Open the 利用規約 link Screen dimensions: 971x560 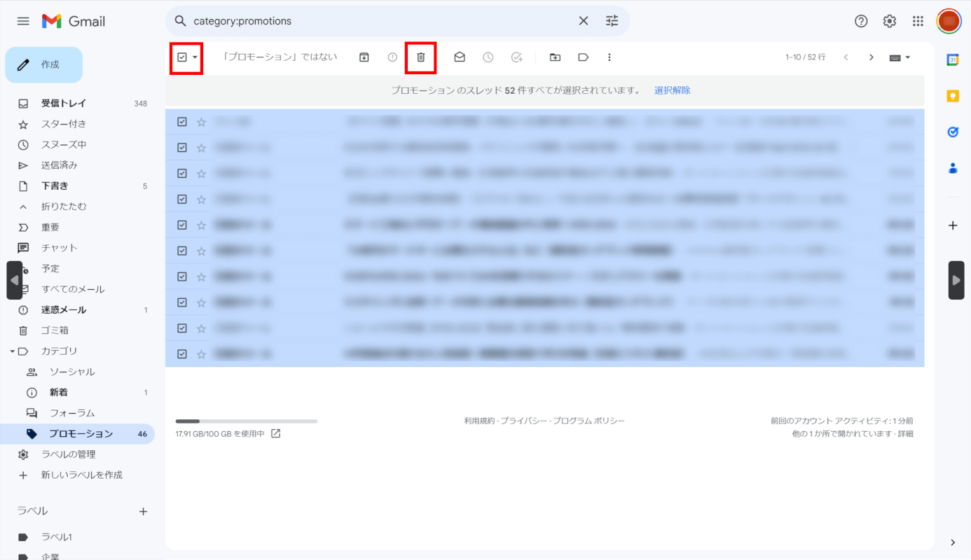point(479,421)
